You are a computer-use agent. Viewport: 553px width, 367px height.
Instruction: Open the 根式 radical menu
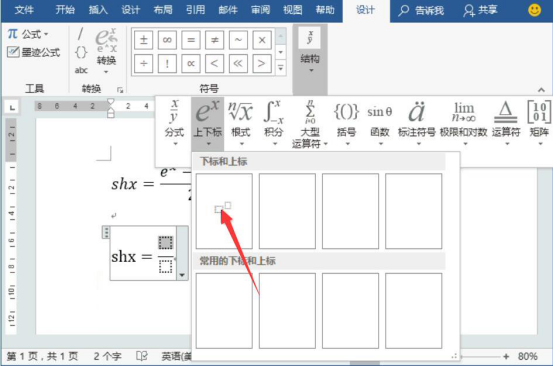click(241, 122)
